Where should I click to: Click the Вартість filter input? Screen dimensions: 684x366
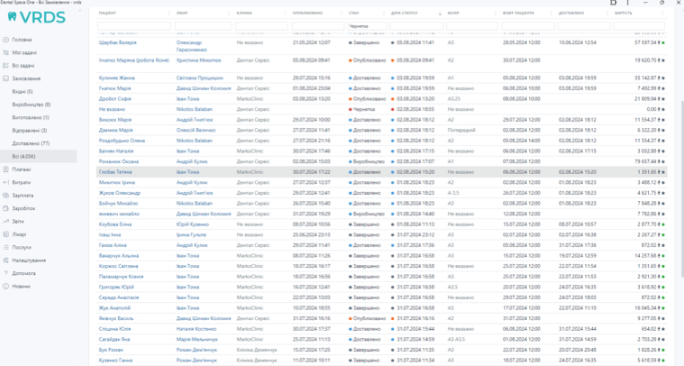tap(639, 26)
